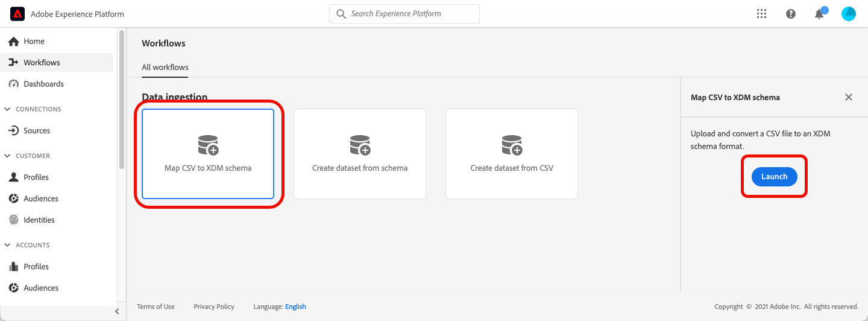Click the Identities fingerprint icon
The width and height of the screenshot is (868, 321).
(x=13, y=220)
